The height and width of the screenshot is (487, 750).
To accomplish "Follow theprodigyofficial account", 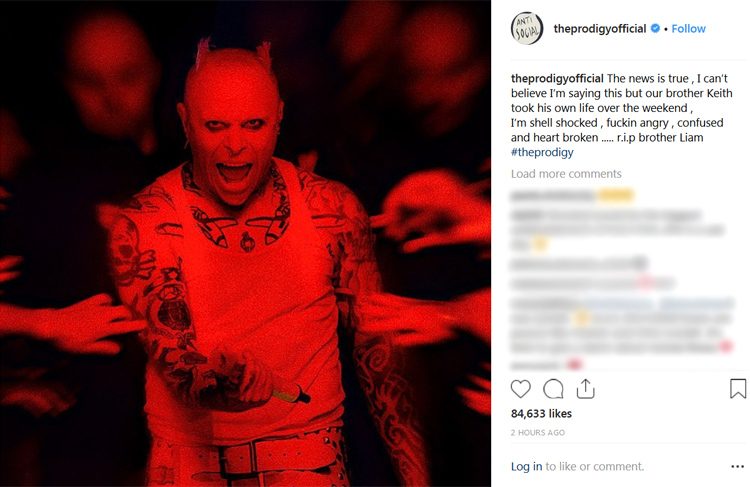I will pos(688,29).
